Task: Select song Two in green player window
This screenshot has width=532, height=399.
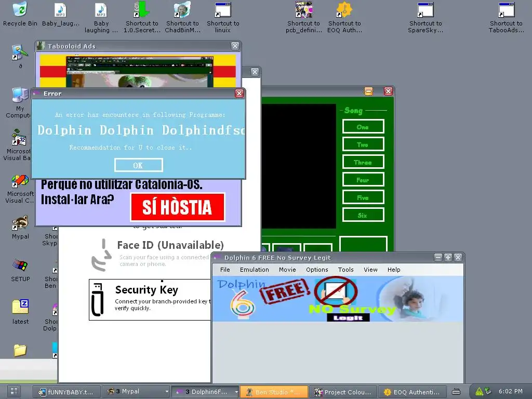Action: [363, 144]
